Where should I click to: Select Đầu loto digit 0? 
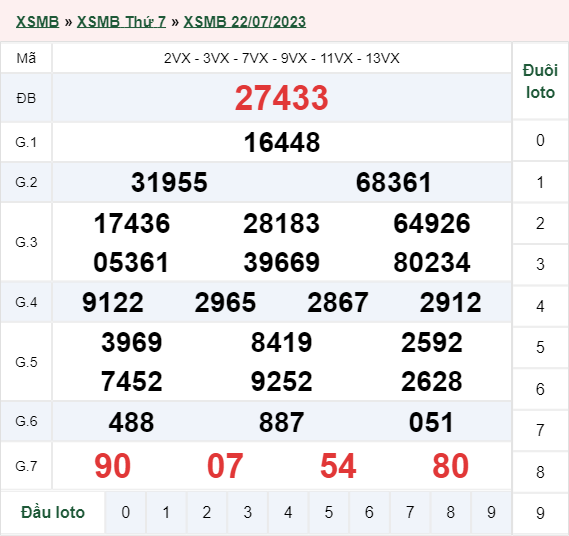click(126, 512)
